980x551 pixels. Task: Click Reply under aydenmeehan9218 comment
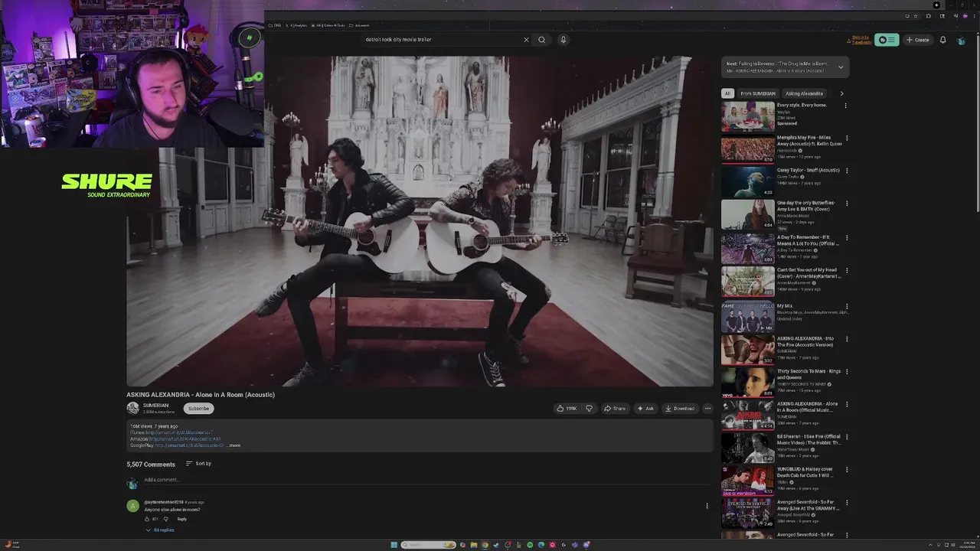click(x=181, y=519)
